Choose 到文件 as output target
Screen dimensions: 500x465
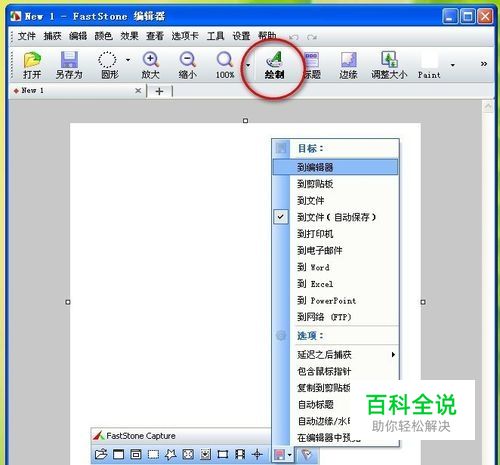pos(335,200)
